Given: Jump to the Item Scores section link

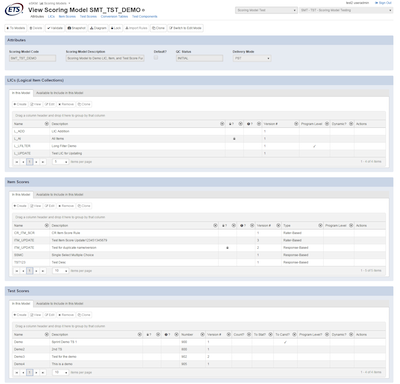Looking at the screenshot, I should pos(67,16).
